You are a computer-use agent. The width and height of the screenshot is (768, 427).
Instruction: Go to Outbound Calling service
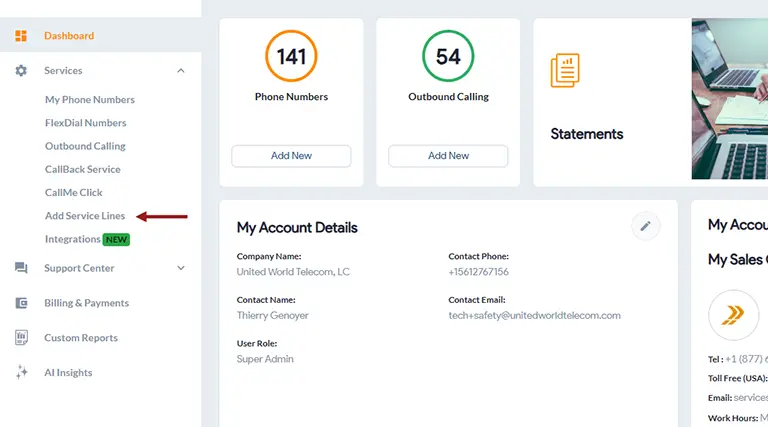(x=85, y=146)
